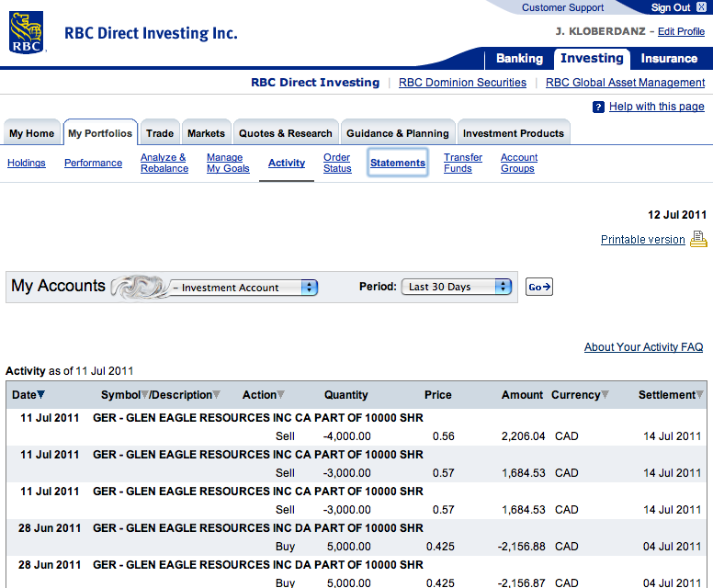Screen dimensions: 713x588
Task: Click RBC Direct Investing heading link
Action: tap(315, 83)
